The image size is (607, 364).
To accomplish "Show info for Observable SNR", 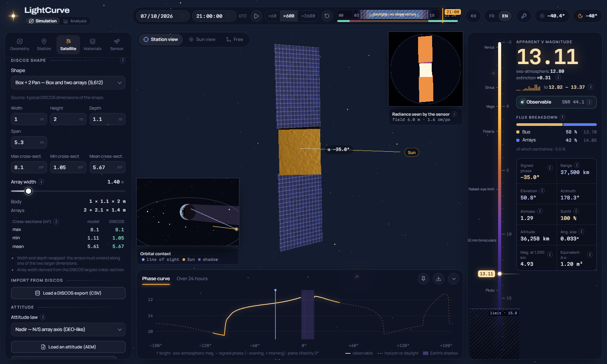I will (x=590, y=102).
